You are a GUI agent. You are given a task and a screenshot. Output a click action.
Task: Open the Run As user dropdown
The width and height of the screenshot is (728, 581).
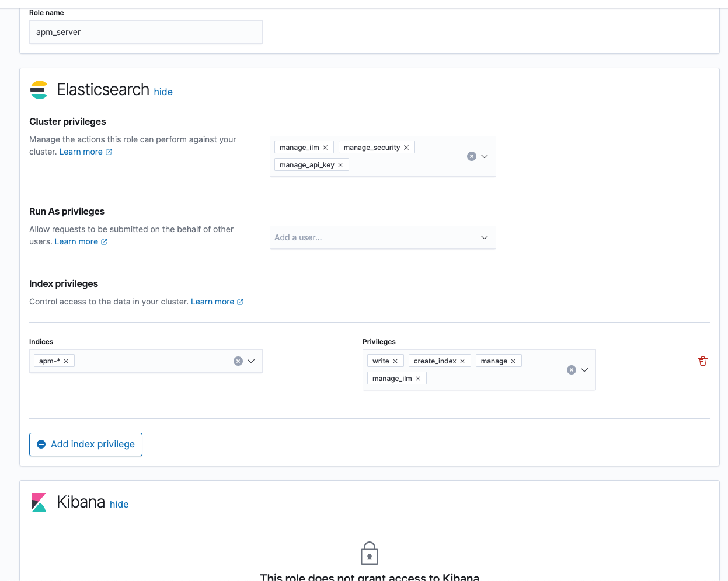485,237
